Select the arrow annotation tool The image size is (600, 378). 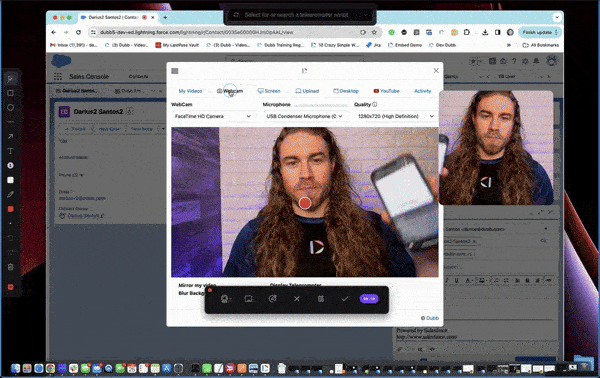coord(10,136)
